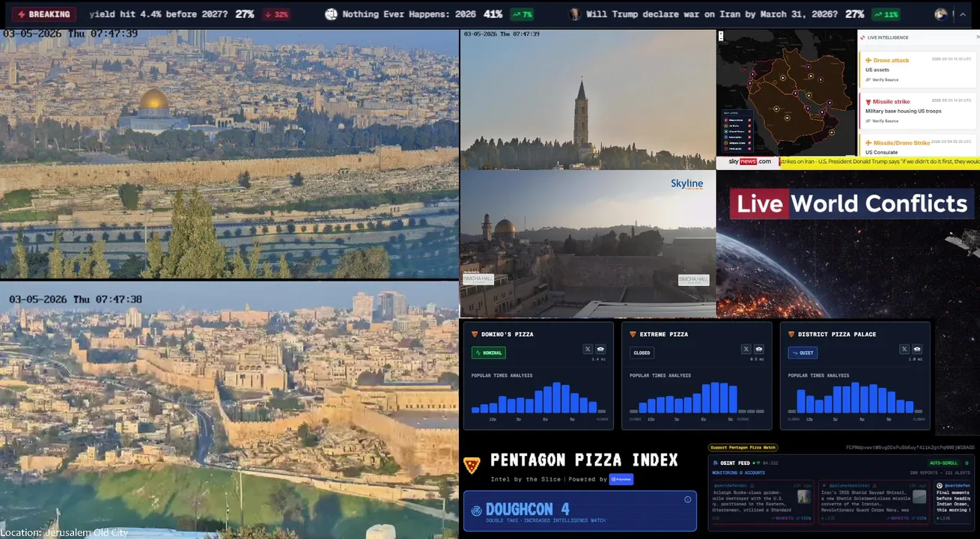The width and height of the screenshot is (980, 539).
Task: Click the @sentdefender post thumbnail image
Action: pyautogui.click(x=804, y=496)
